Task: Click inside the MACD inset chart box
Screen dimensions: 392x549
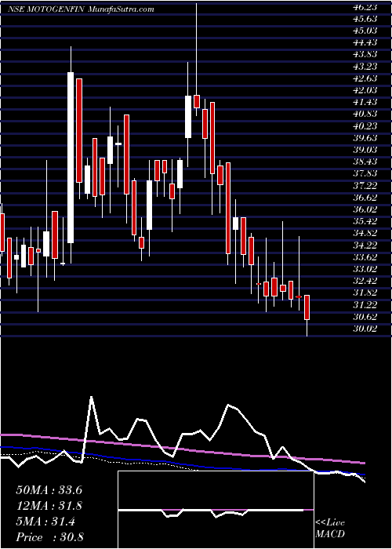Action: tap(216, 510)
